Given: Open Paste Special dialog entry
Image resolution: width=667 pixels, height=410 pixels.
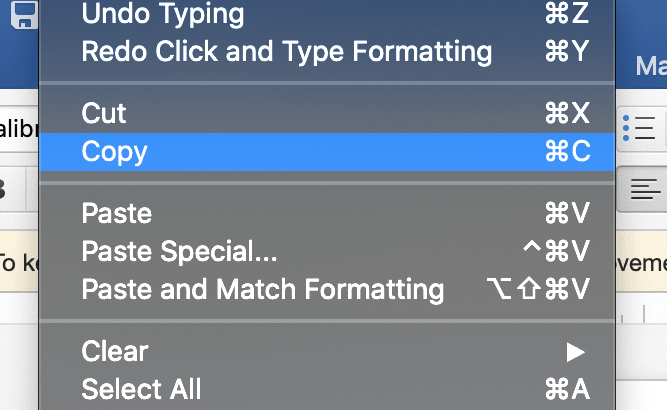Looking at the screenshot, I should coord(327,251).
